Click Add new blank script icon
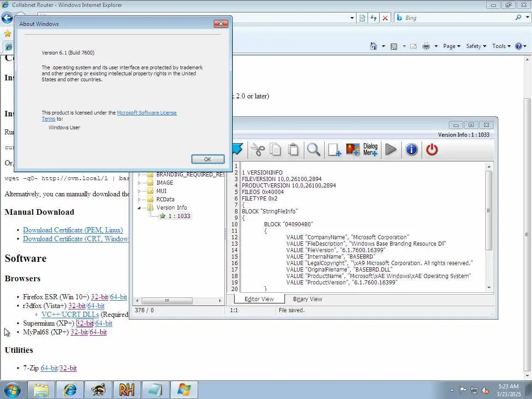The height and width of the screenshot is (399, 532). pyautogui.click(x=334, y=150)
